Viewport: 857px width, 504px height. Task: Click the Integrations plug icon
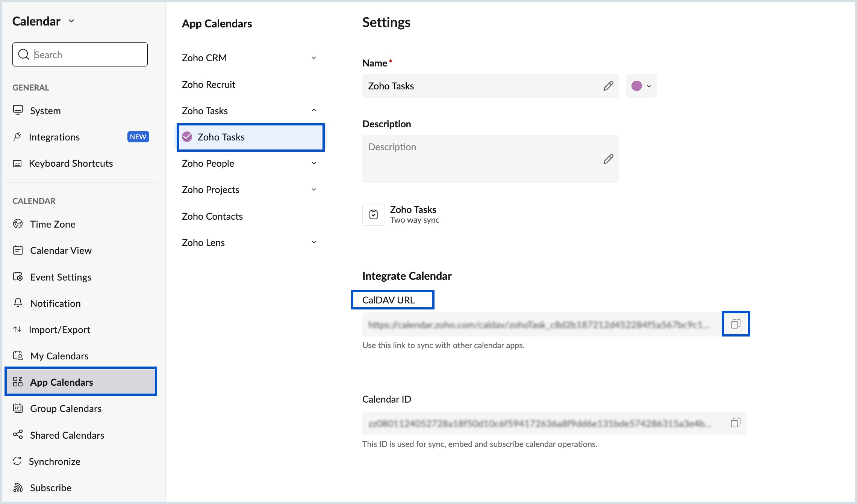point(17,136)
